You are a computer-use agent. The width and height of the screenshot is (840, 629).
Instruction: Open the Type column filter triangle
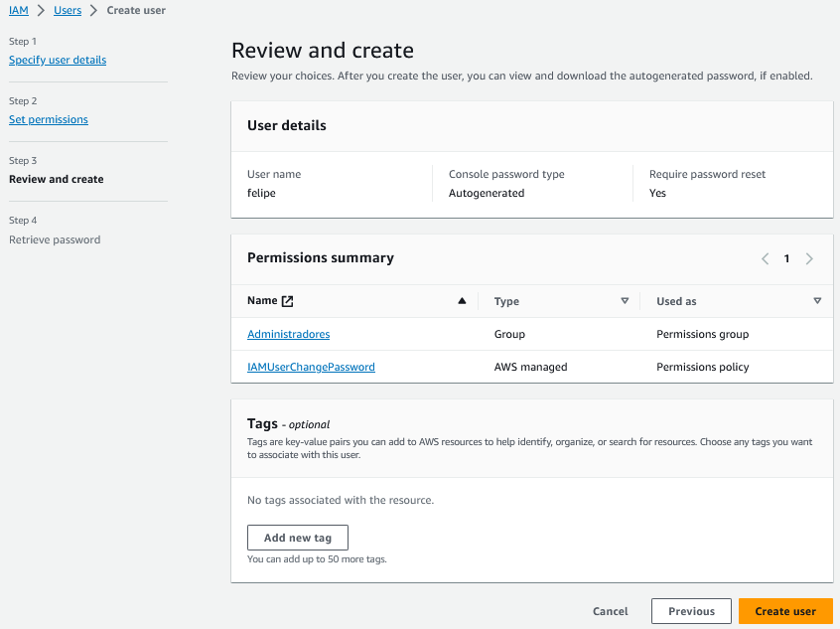pyautogui.click(x=625, y=301)
